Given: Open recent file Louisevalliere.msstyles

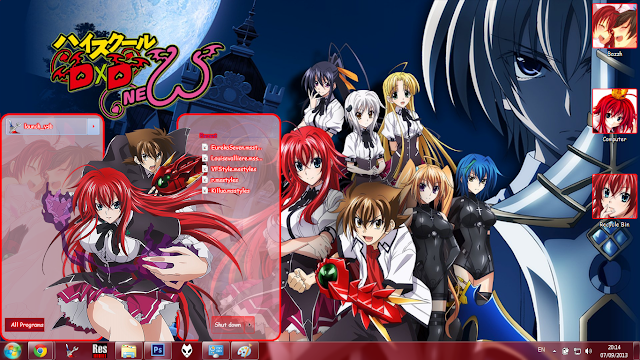Looking at the screenshot, I should 231,158.
